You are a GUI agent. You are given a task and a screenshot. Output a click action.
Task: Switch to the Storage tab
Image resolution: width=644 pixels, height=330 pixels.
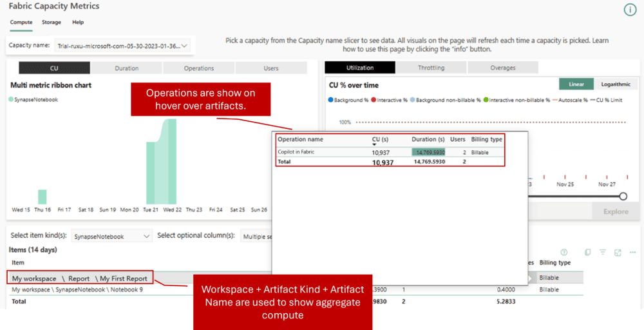52,22
